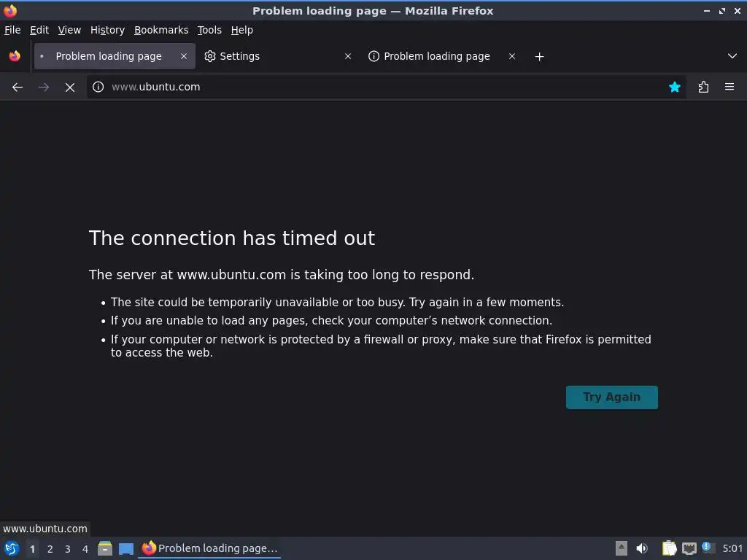The width and height of the screenshot is (747, 560).
Task: Select the active Problem loading page tab
Action: coord(115,56)
